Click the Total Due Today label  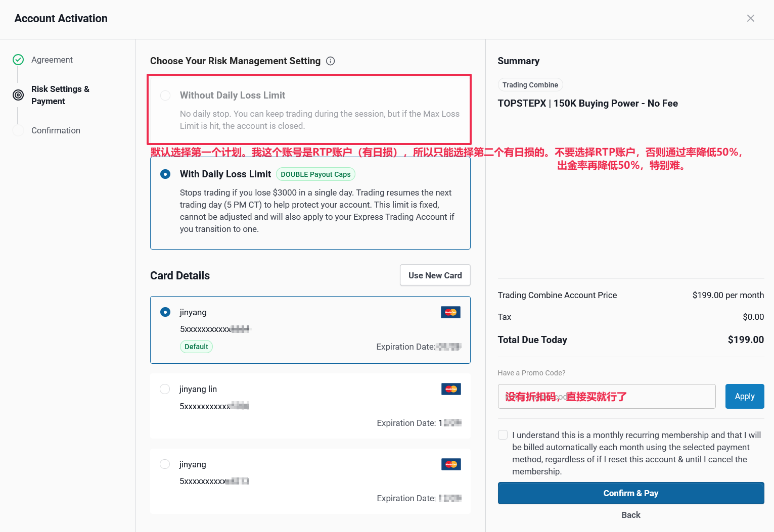point(532,340)
